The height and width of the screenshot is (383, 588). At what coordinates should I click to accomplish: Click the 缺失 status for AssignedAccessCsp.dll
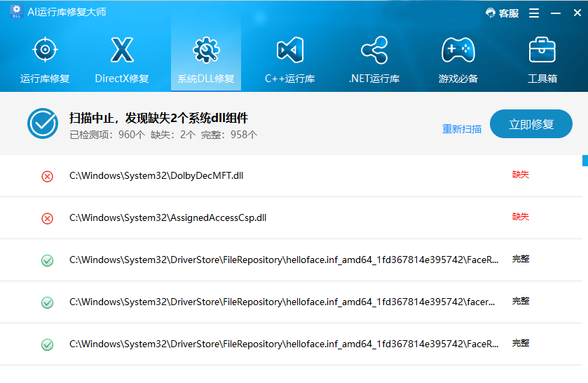coord(521,217)
